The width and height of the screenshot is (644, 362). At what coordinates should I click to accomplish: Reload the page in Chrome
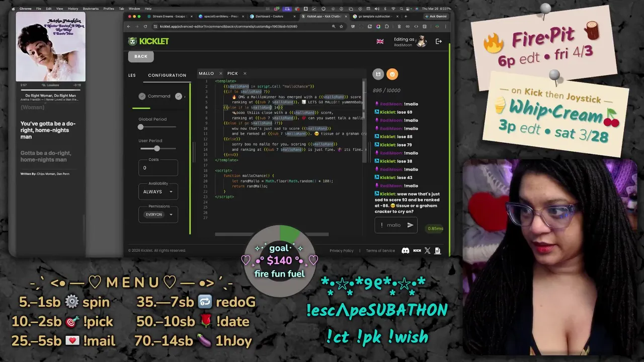point(145,26)
